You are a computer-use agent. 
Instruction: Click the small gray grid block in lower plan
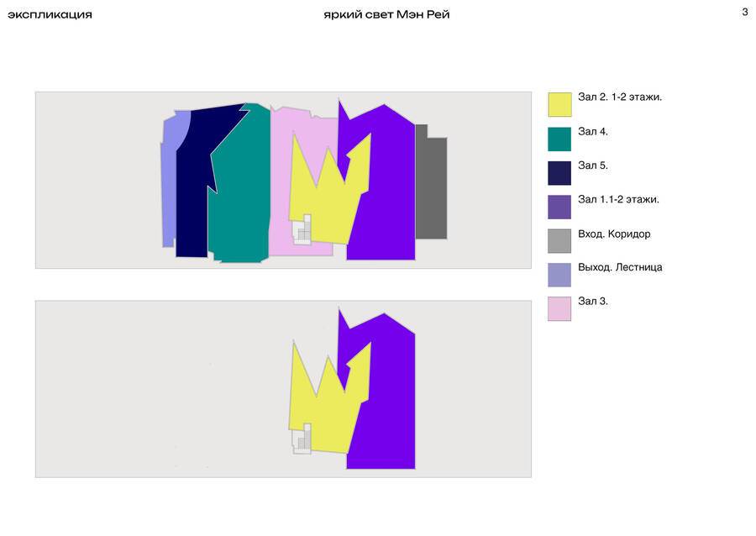point(302,439)
